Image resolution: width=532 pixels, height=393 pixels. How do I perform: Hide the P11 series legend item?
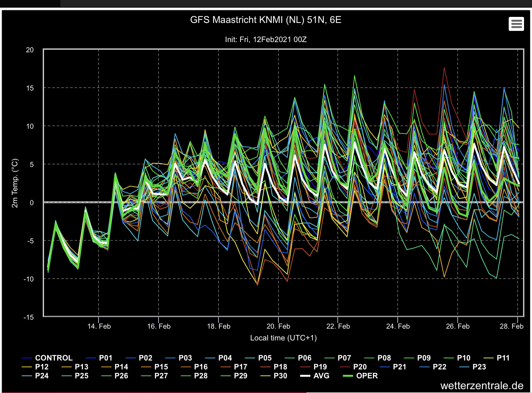(503, 358)
